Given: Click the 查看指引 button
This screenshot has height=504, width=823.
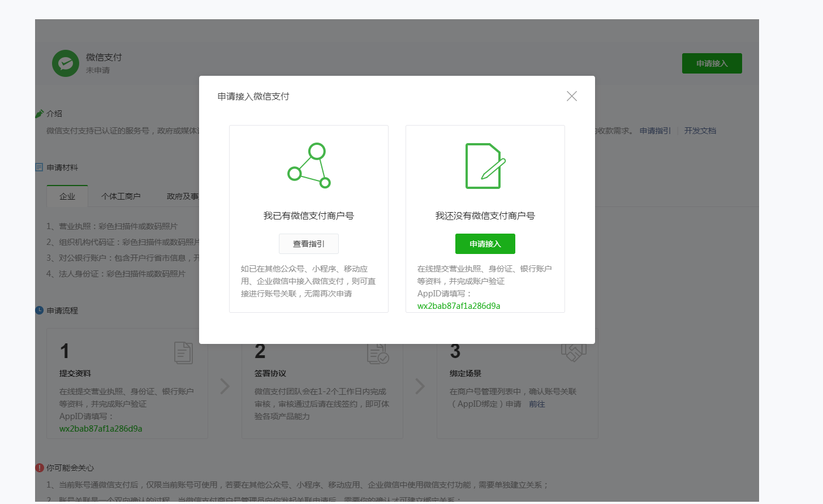Looking at the screenshot, I should [x=309, y=244].
